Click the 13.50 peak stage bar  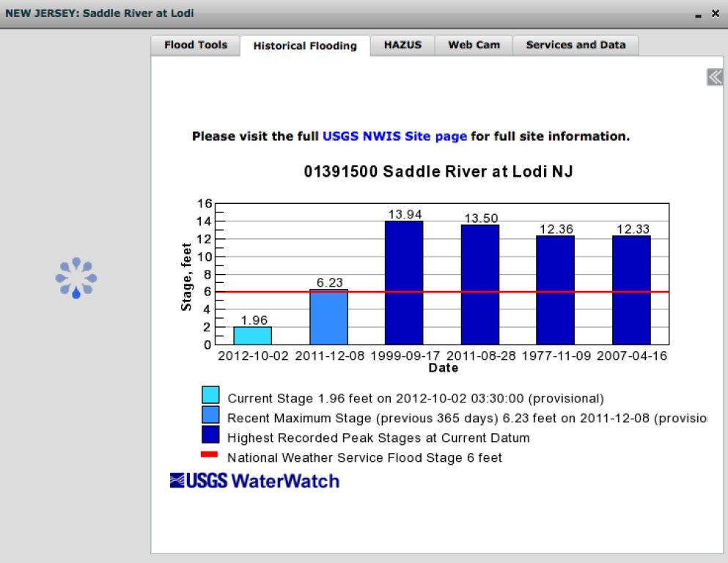[480, 284]
